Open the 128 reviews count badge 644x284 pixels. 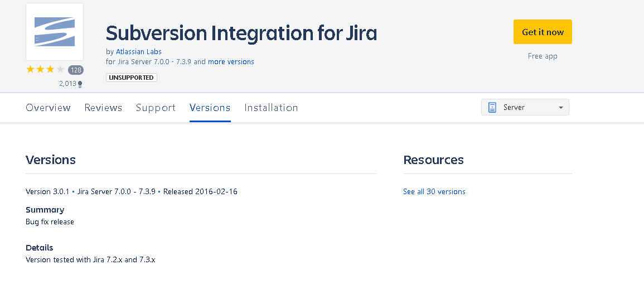coord(76,70)
